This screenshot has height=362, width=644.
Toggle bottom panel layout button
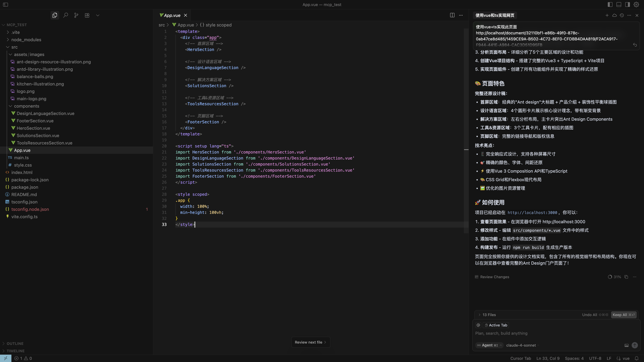click(x=619, y=5)
